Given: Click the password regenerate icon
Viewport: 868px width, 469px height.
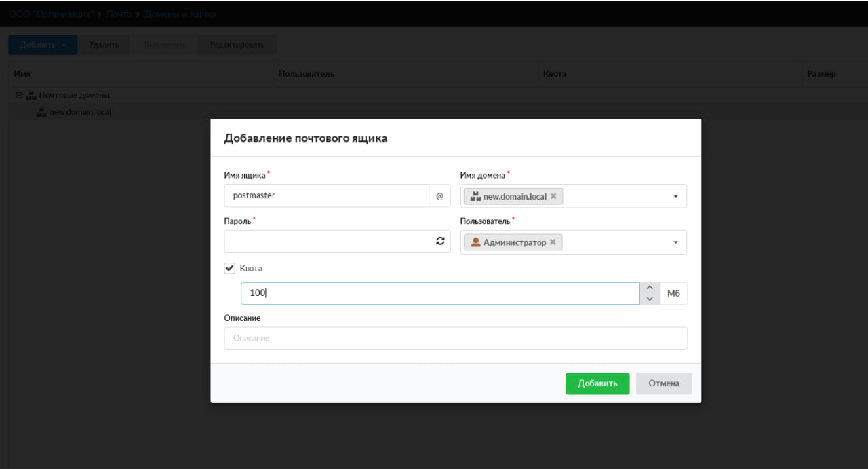Looking at the screenshot, I should (439, 241).
